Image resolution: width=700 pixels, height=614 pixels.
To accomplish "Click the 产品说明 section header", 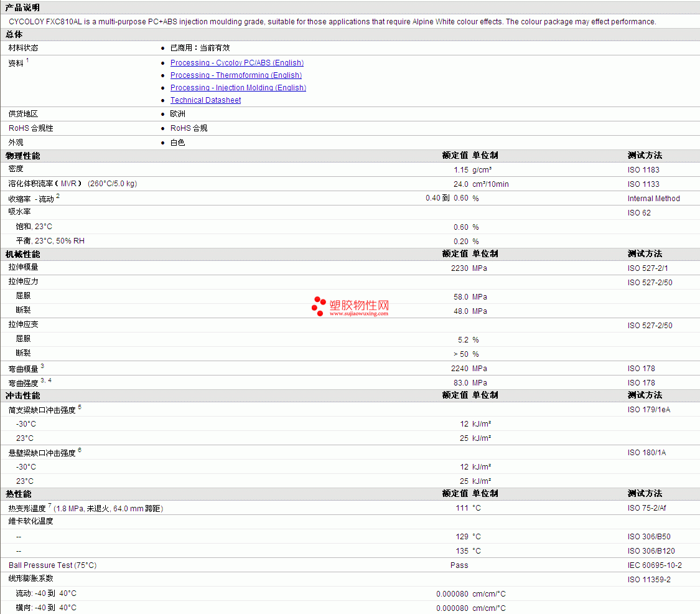I will tap(22, 7).
